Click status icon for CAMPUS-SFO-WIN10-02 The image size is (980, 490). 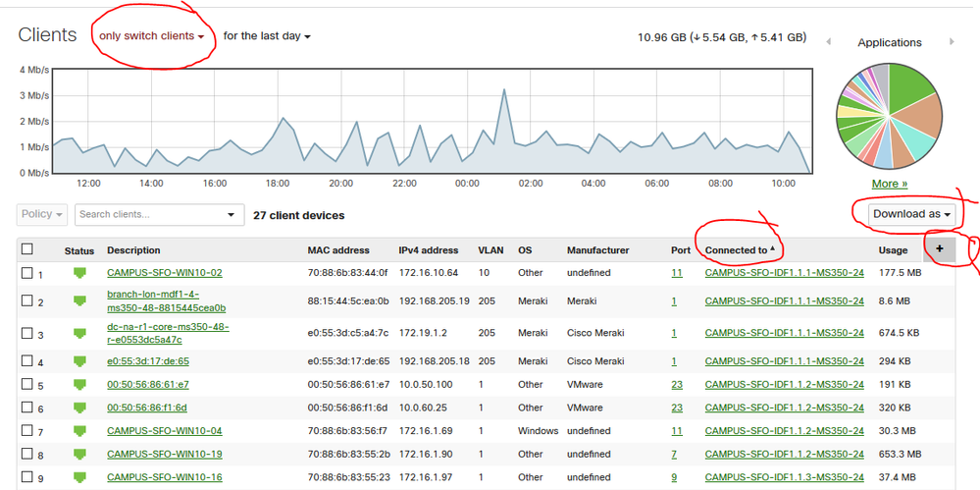click(x=79, y=273)
